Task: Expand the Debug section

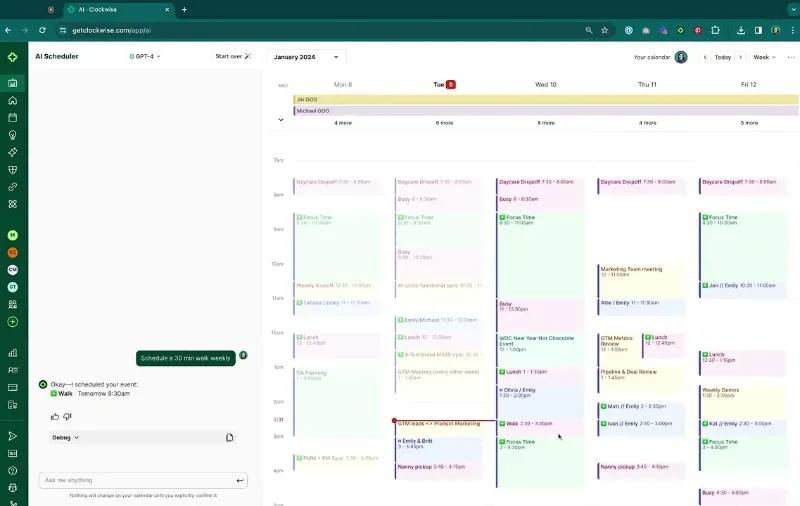Action: click(x=66, y=437)
